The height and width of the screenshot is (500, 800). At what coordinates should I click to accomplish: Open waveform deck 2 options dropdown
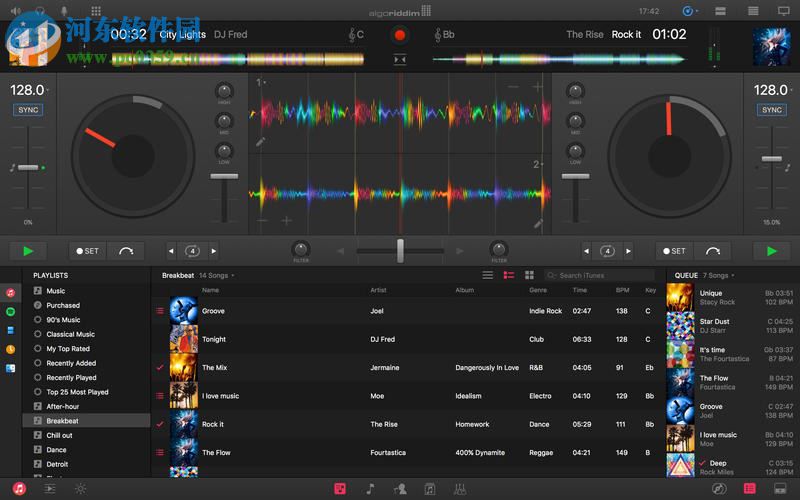pyautogui.click(x=538, y=164)
